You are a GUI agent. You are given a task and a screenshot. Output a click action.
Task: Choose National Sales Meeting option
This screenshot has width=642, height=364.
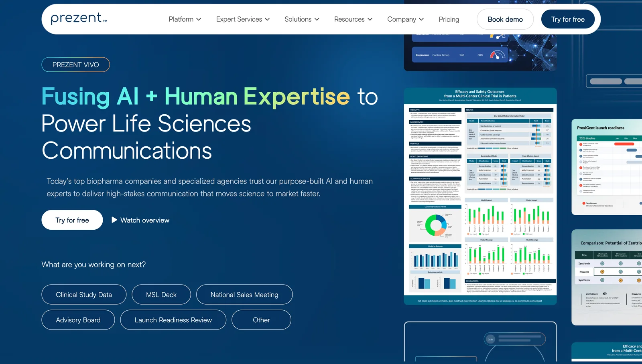tap(244, 295)
